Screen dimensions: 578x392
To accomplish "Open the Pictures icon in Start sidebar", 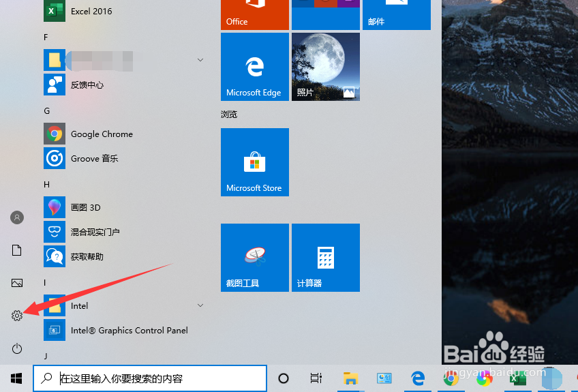I will click(17, 283).
